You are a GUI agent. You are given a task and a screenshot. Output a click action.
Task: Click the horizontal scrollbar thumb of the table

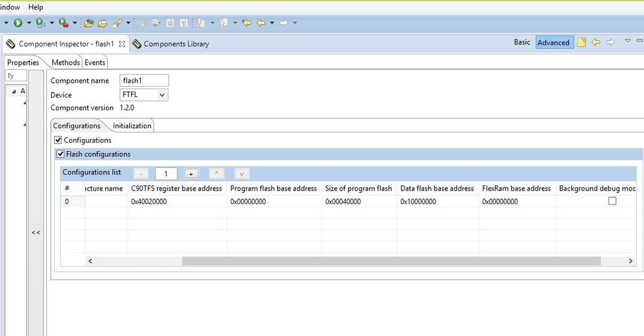pyautogui.click(x=391, y=261)
